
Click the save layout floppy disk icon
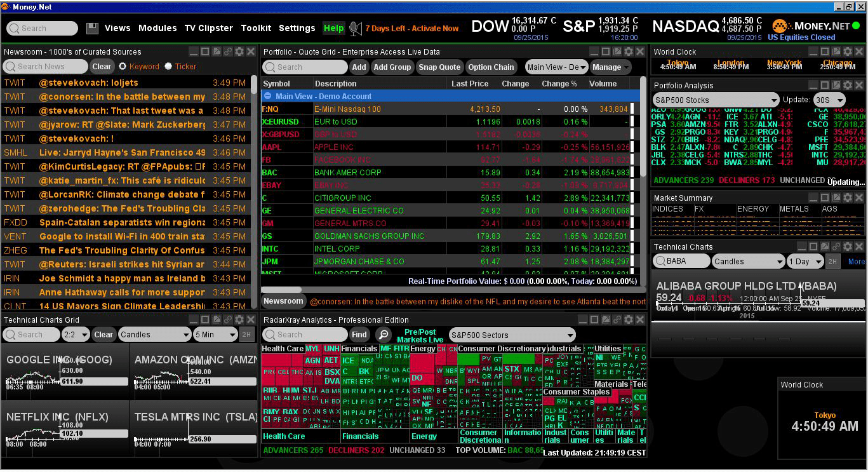pyautogui.click(x=92, y=28)
